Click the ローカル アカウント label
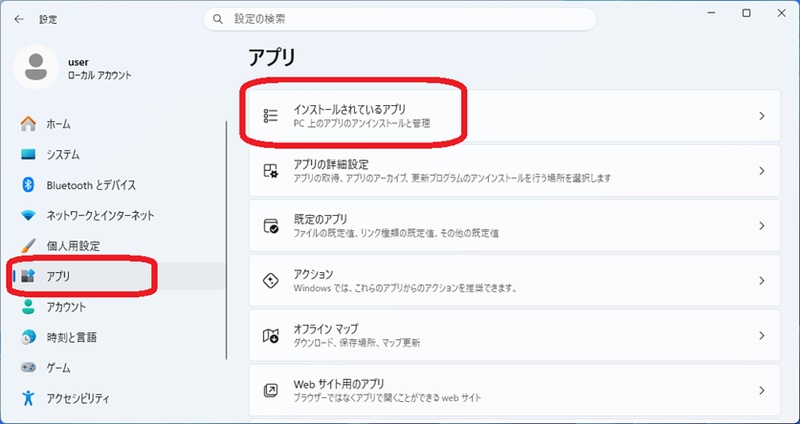This screenshot has height=424, width=800. [x=99, y=76]
